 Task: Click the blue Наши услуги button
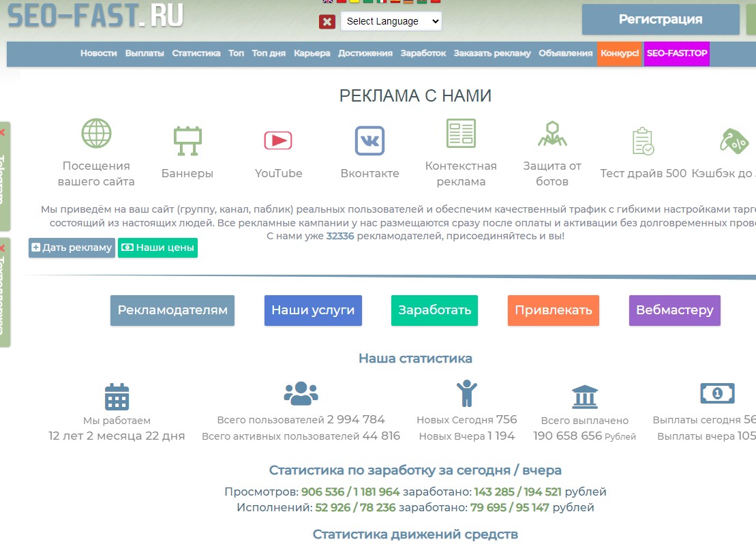(x=313, y=310)
